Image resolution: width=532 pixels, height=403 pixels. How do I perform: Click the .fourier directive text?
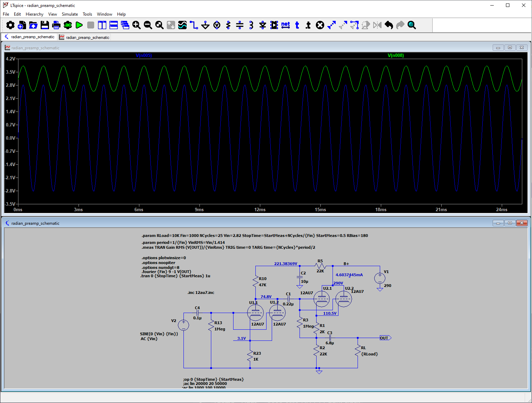(166, 272)
